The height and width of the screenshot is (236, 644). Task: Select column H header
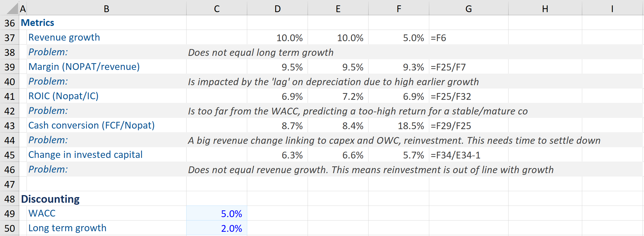pyautogui.click(x=545, y=8)
